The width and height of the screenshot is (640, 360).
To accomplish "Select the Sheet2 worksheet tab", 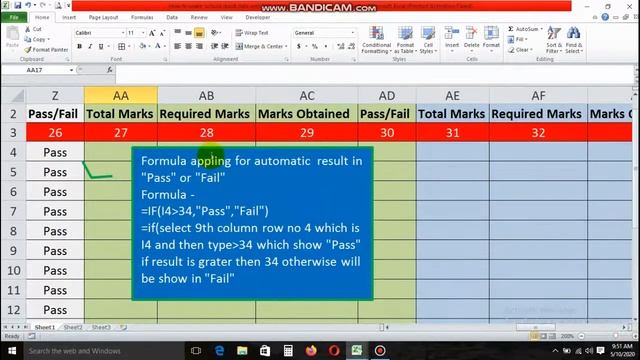I will pyautogui.click(x=73, y=327).
